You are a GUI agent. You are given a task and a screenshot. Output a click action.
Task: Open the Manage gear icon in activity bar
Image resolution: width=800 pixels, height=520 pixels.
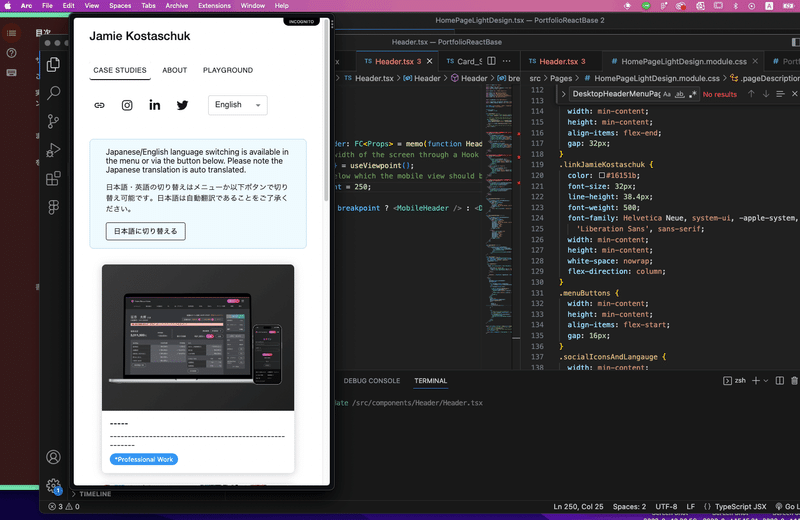pos(53,485)
